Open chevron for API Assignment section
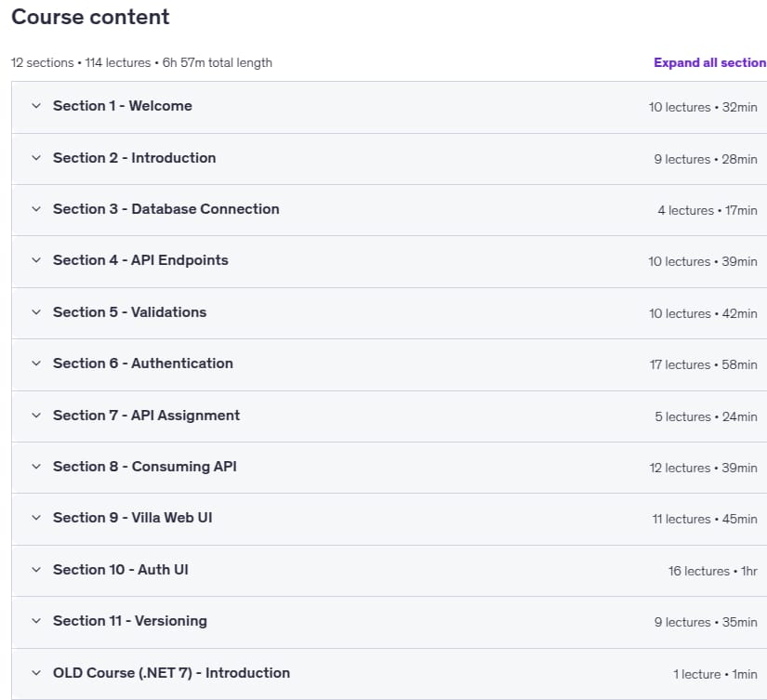767x700 pixels. [x=36, y=416]
